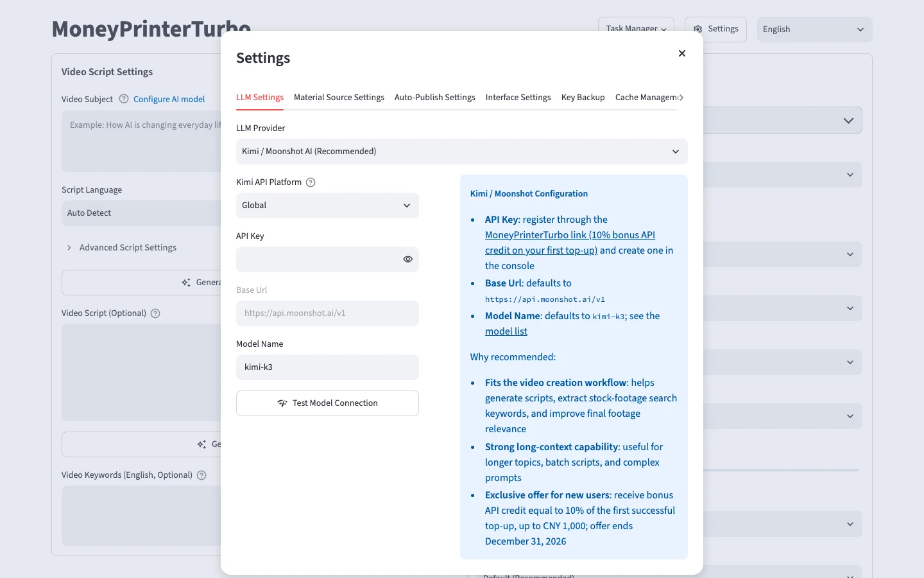The width and height of the screenshot is (924, 578).
Task: Switch to the Key Backup tab
Action: 583,98
